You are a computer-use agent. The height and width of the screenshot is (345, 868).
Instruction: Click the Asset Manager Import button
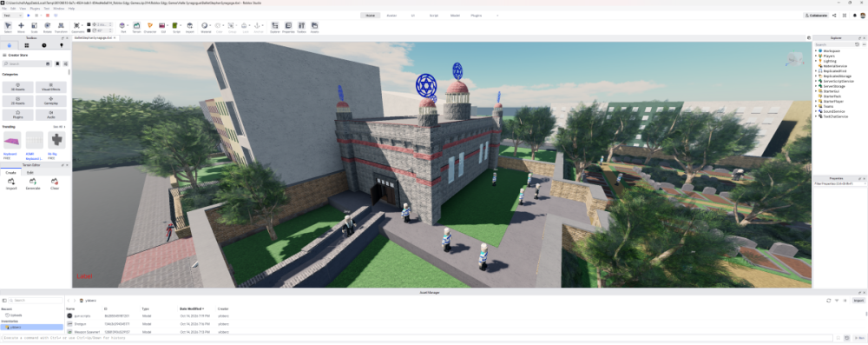point(858,301)
